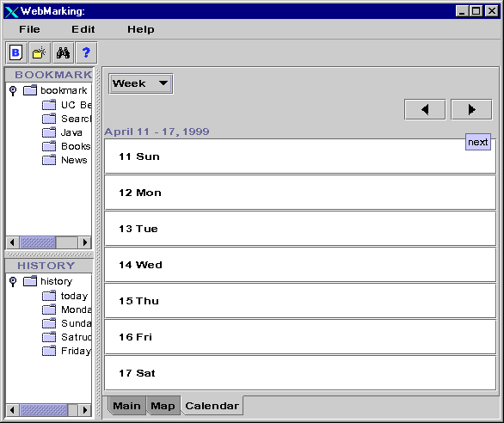This screenshot has height=423, width=504.
Task: Switch to the Main tab
Action: (x=126, y=406)
